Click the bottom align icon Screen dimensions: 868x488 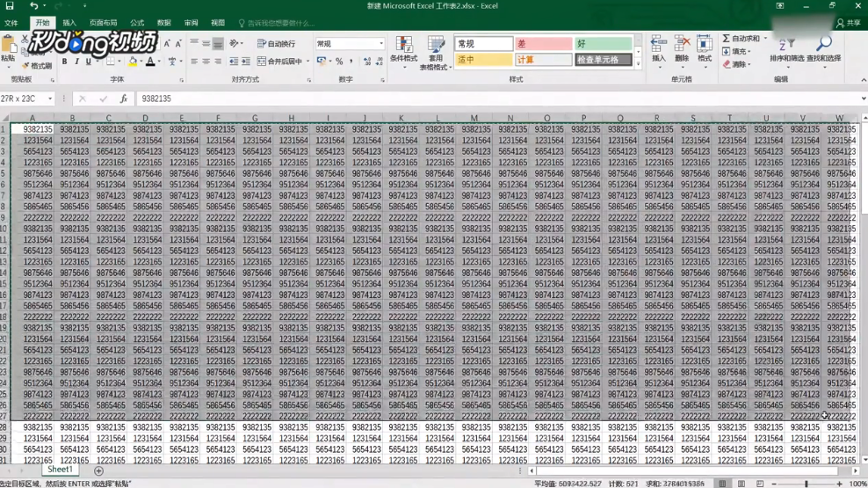click(218, 43)
